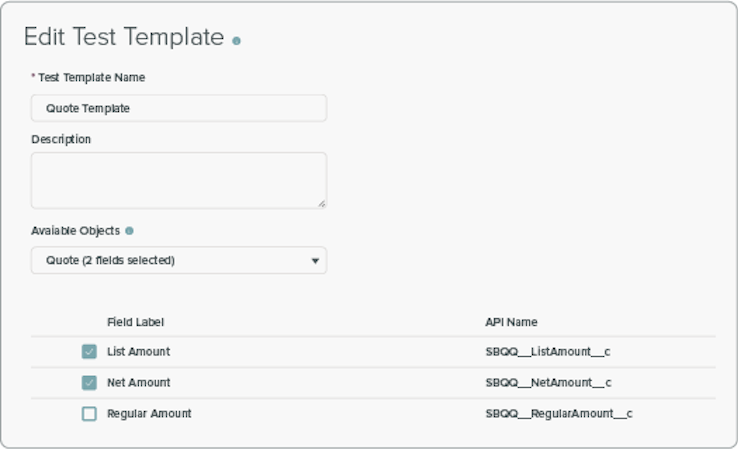
Task: Click inside the Description text area
Action: point(178,180)
